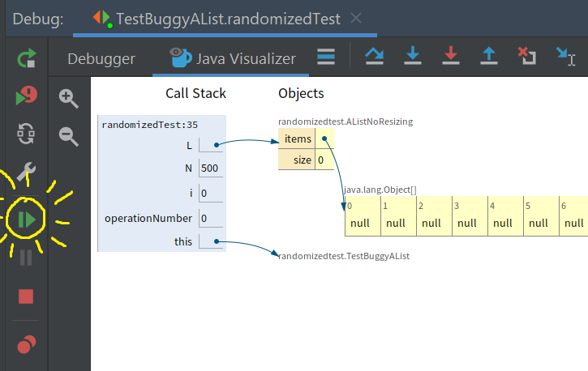Click Step Over button

(x=374, y=57)
